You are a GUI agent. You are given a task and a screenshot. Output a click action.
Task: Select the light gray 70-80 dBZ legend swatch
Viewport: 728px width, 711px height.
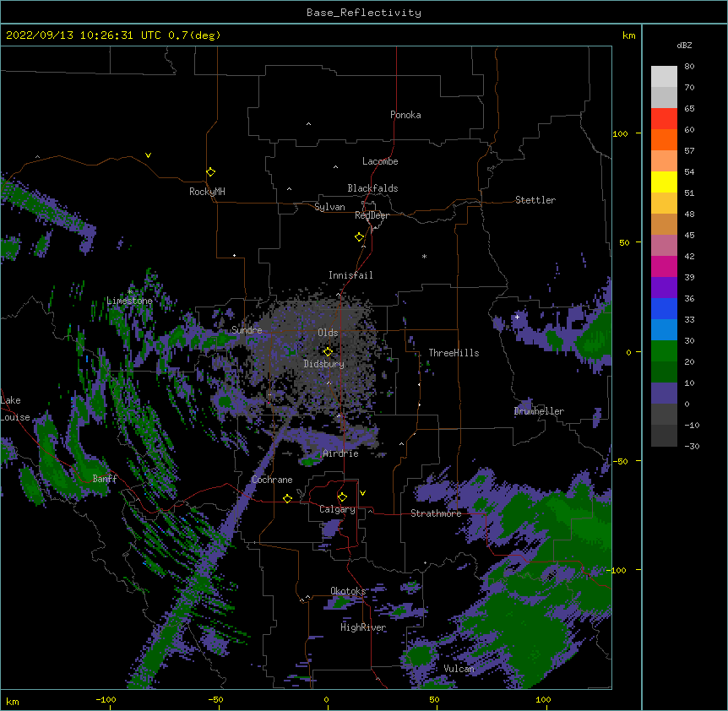pos(664,77)
